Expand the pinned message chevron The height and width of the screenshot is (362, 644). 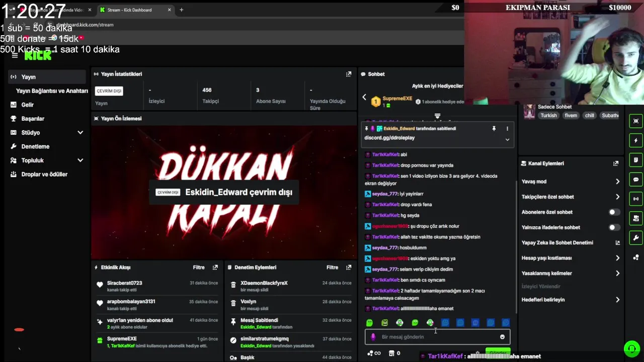(507, 139)
